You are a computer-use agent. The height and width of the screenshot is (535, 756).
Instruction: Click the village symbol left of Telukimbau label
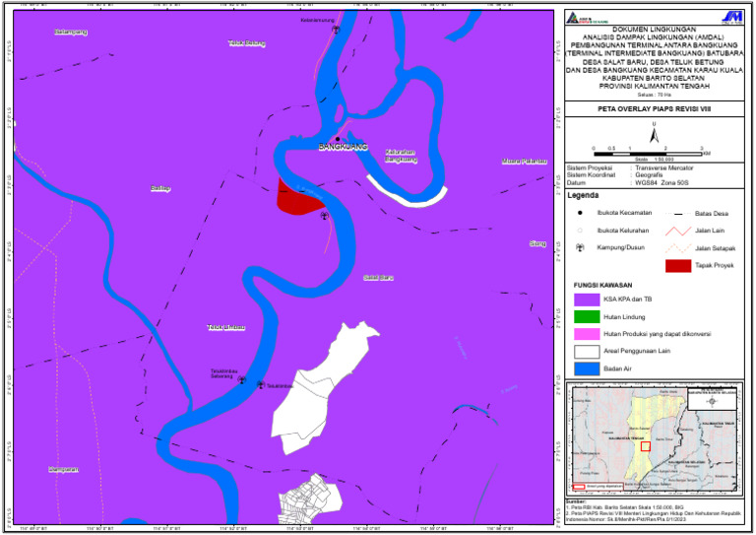tap(261, 385)
